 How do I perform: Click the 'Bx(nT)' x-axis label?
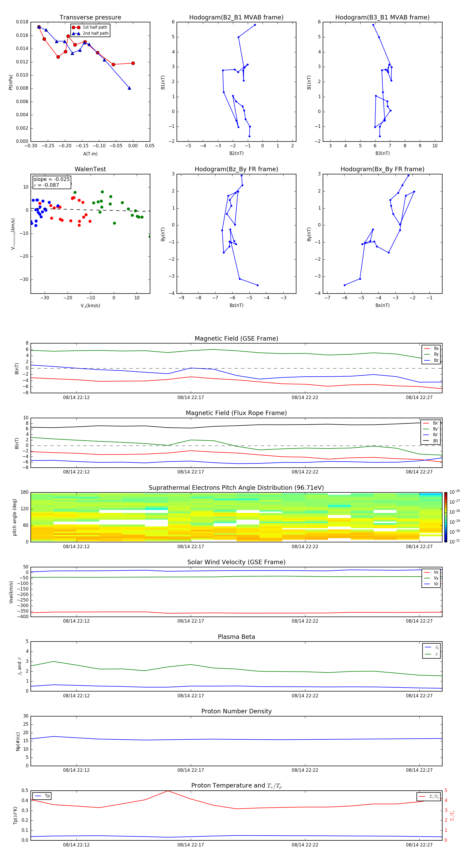coord(382,305)
